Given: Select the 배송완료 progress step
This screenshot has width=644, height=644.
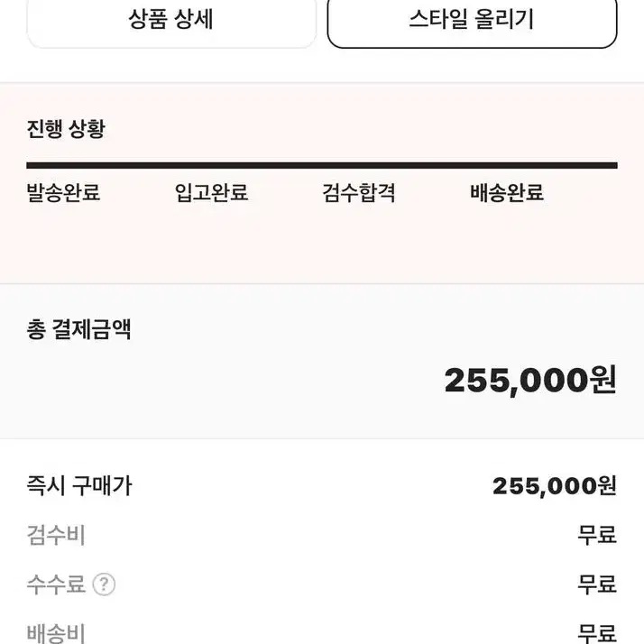Looking at the screenshot, I should 507,193.
